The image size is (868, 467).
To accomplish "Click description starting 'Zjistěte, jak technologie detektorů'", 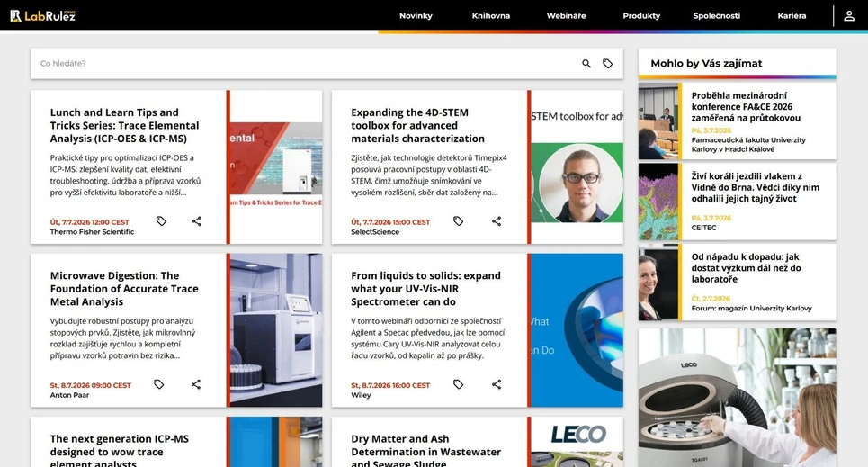I will (429, 175).
